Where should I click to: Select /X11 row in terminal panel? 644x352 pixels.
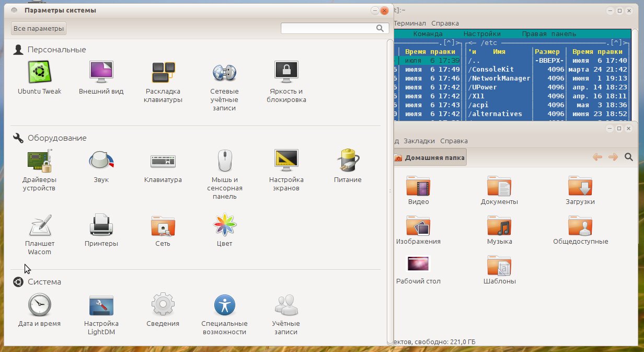pyautogui.click(x=548, y=96)
